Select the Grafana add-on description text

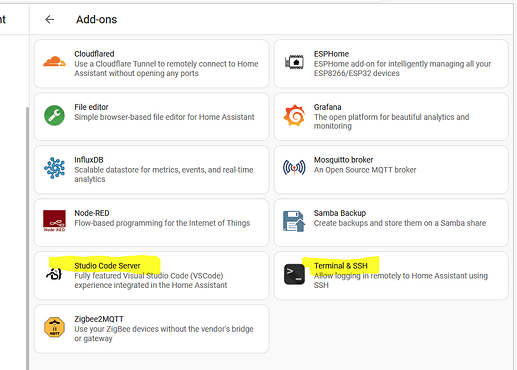click(391, 122)
